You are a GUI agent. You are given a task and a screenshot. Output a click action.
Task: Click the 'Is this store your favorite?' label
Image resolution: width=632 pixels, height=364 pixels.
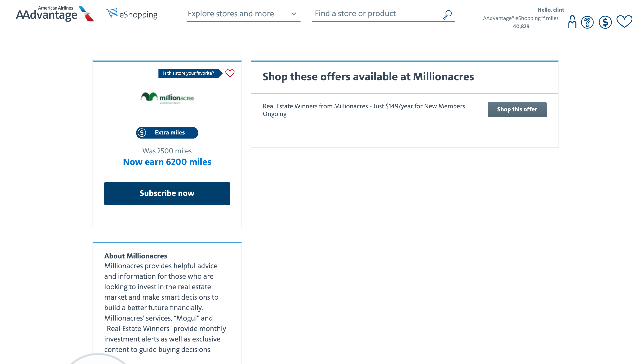pyautogui.click(x=188, y=73)
